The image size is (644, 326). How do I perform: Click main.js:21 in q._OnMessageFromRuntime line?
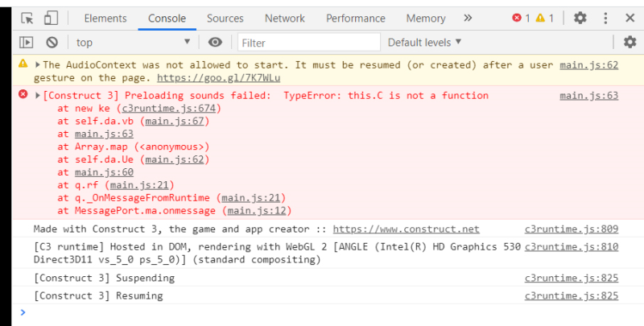tap(251, 198)
